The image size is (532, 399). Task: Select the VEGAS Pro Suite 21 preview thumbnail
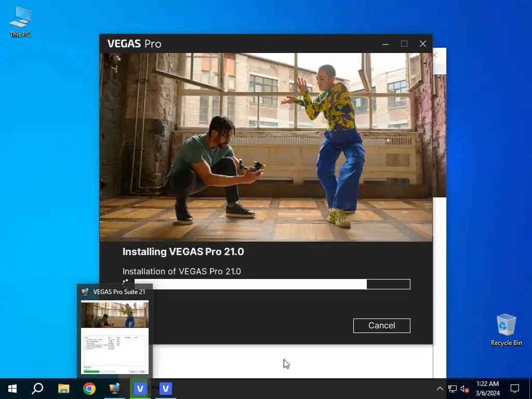115,337
